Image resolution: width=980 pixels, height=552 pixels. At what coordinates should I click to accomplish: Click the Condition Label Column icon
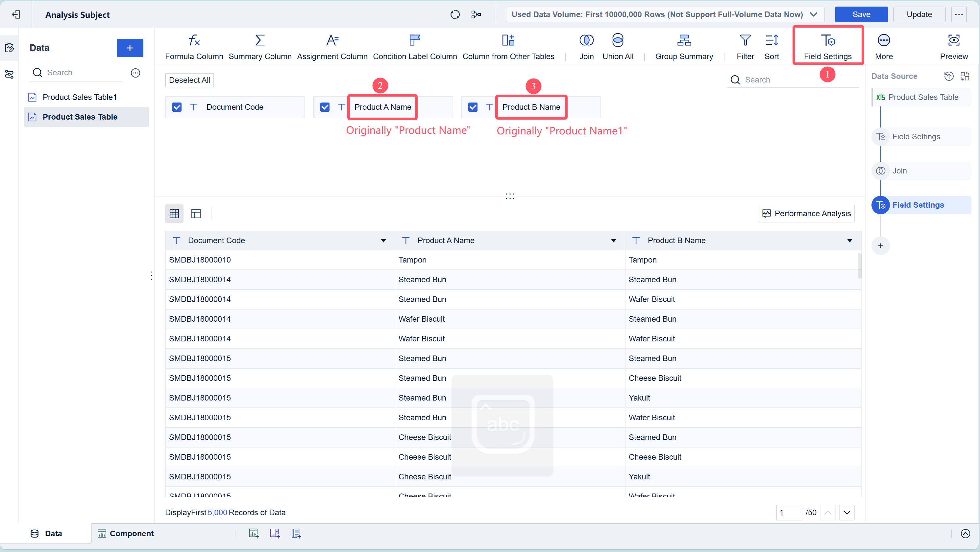[x=415, y=40]
